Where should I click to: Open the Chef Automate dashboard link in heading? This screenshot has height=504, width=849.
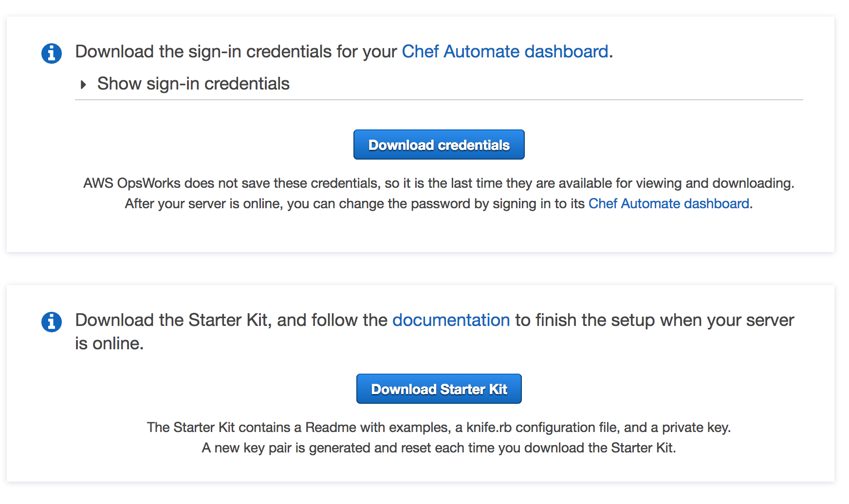point(505,52)
